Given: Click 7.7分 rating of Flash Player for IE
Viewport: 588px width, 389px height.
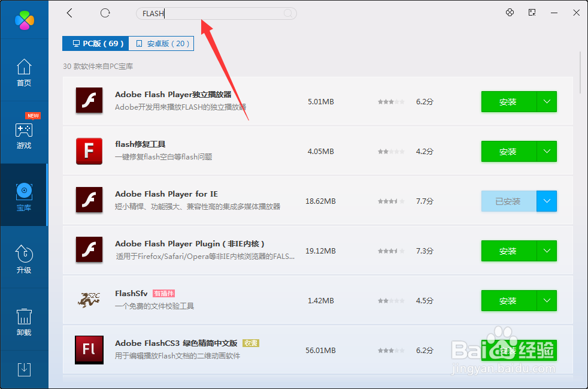Looking at the screenshot, I should point(425,201).
